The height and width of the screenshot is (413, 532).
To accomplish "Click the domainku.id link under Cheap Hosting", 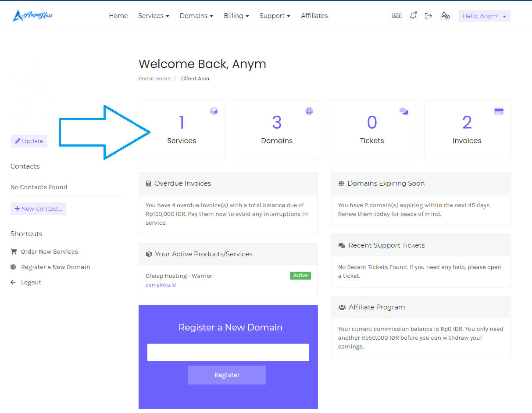I will click(161, 285).
